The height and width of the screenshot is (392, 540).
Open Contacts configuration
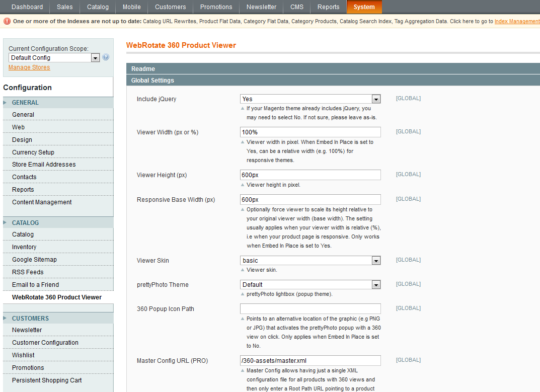click(58, 177)
